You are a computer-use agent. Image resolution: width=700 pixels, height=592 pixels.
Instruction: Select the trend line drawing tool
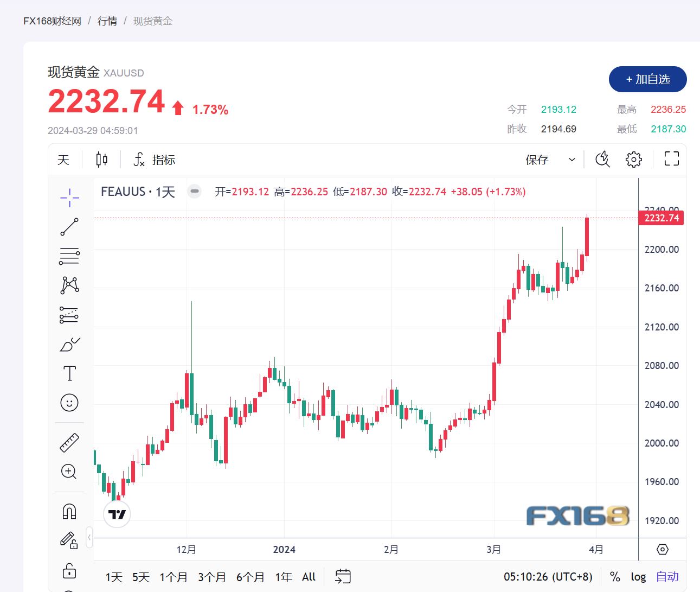pyautogui.click(x=69, y=227)
